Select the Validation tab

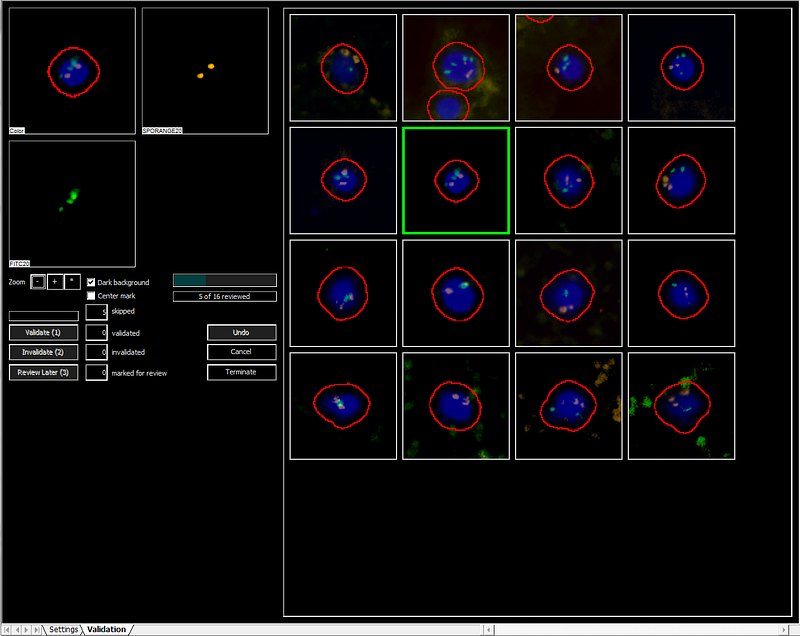pos(106,629)
